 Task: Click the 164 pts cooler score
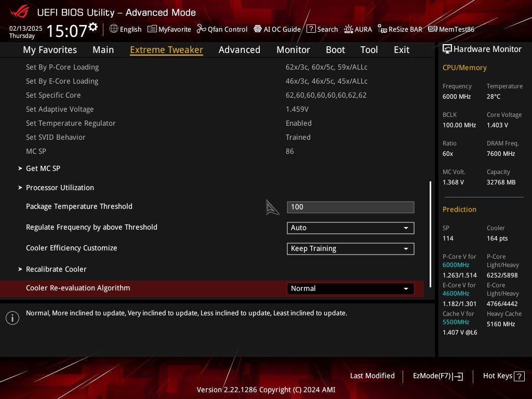497,238
